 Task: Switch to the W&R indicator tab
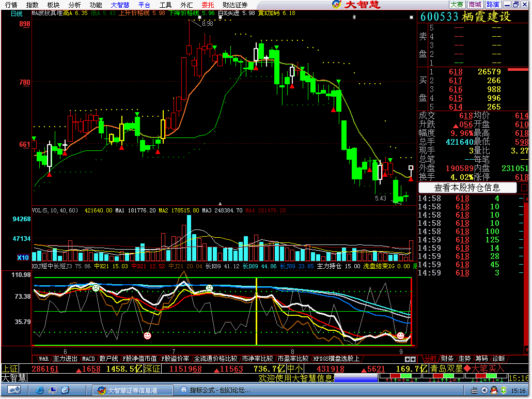coord(43,359)
